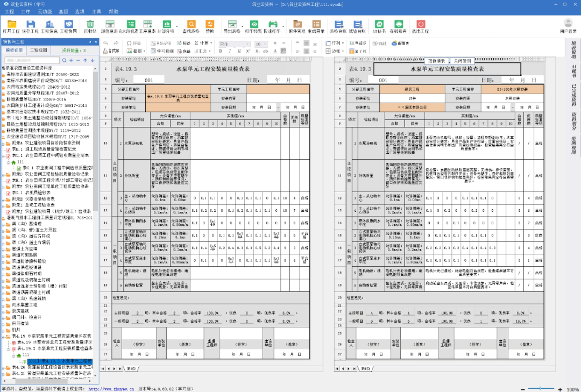Click the 分部分项 chart icon
The height and width of the screenshot is (392, 581).
coord(166,27)
